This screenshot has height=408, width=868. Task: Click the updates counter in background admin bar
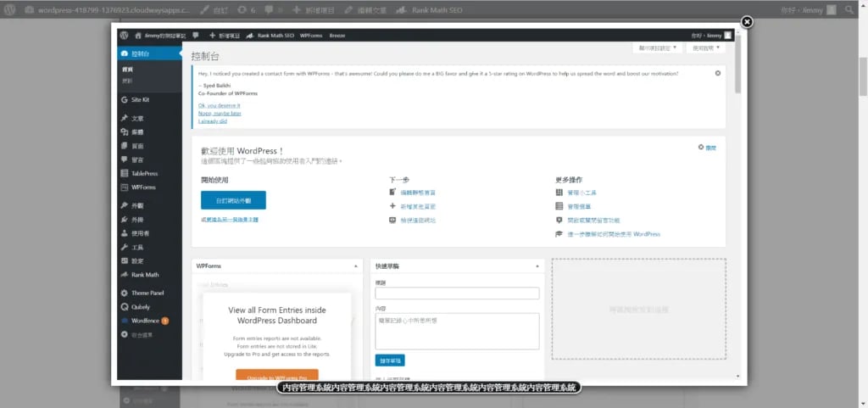point(247,10)
